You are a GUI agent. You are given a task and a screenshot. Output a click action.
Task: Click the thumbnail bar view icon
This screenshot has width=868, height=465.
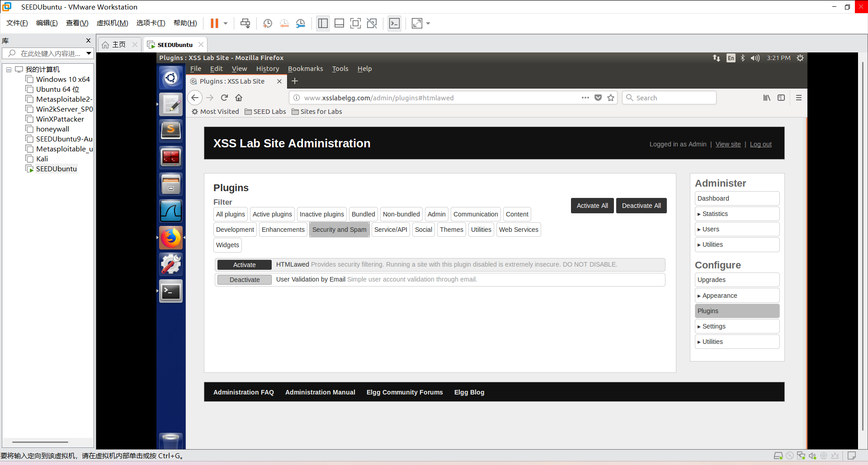coord(339,23)
